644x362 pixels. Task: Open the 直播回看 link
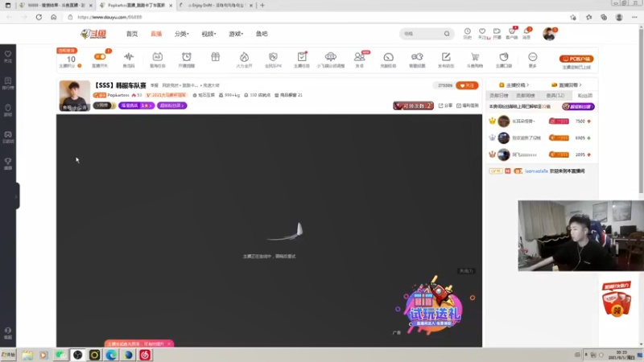click(567, 85)
